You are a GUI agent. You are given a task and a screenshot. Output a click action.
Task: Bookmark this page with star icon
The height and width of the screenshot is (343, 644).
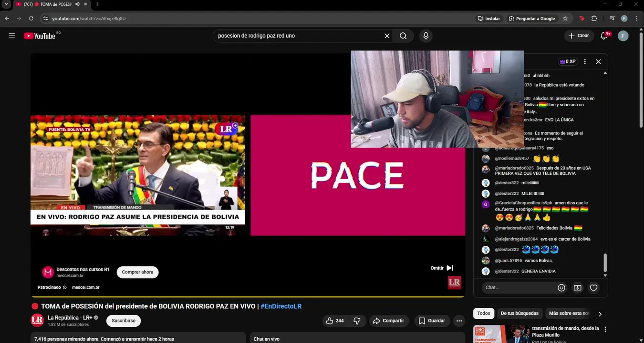tap(565, 19)
